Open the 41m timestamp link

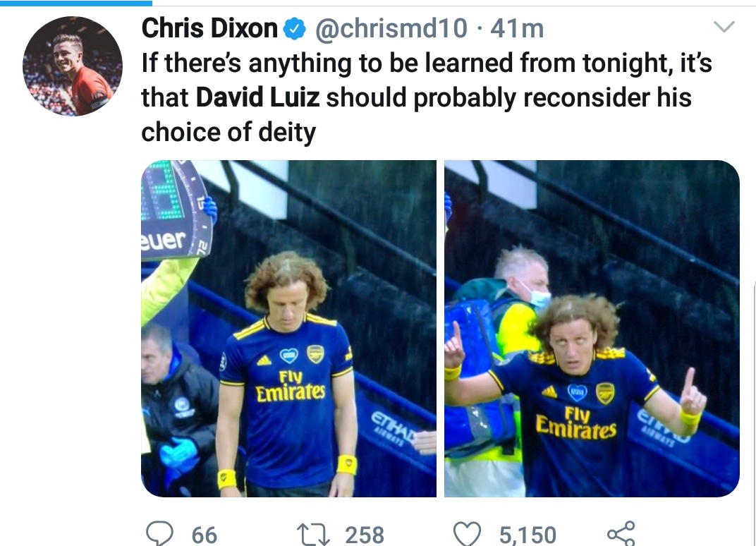pos(517,28)
